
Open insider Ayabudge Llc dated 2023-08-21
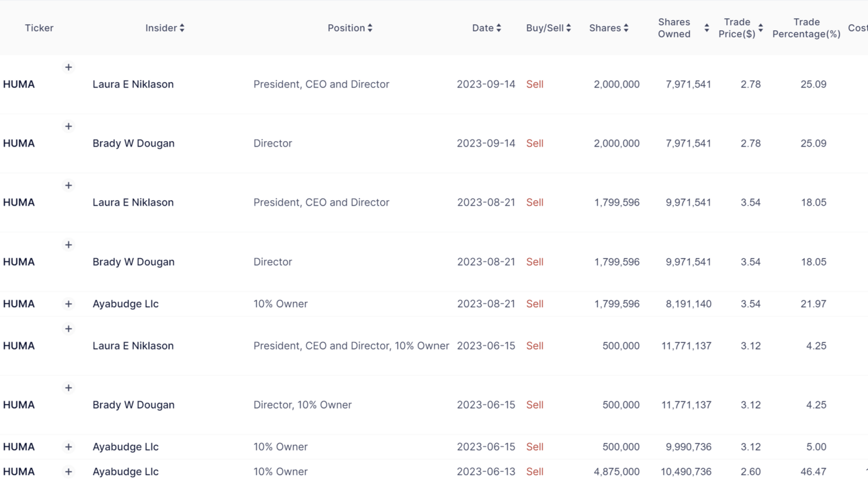click(126, 304)
